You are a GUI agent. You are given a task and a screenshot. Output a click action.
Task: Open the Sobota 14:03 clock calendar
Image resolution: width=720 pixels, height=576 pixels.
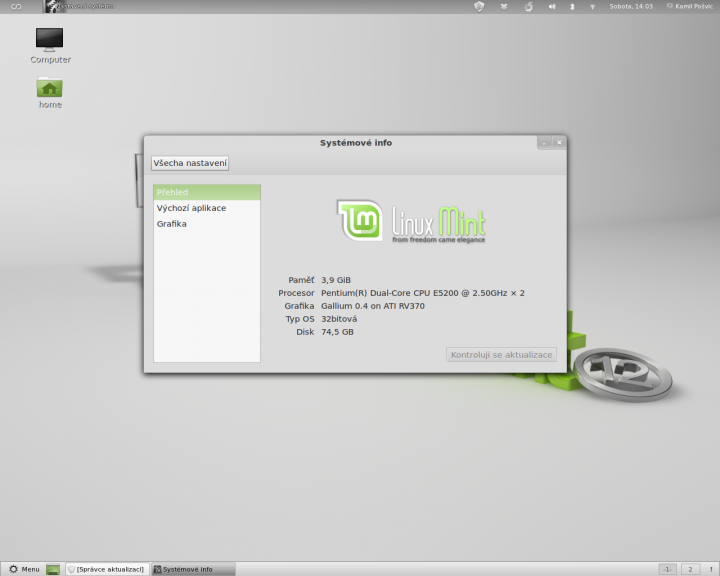click(631, 6)
